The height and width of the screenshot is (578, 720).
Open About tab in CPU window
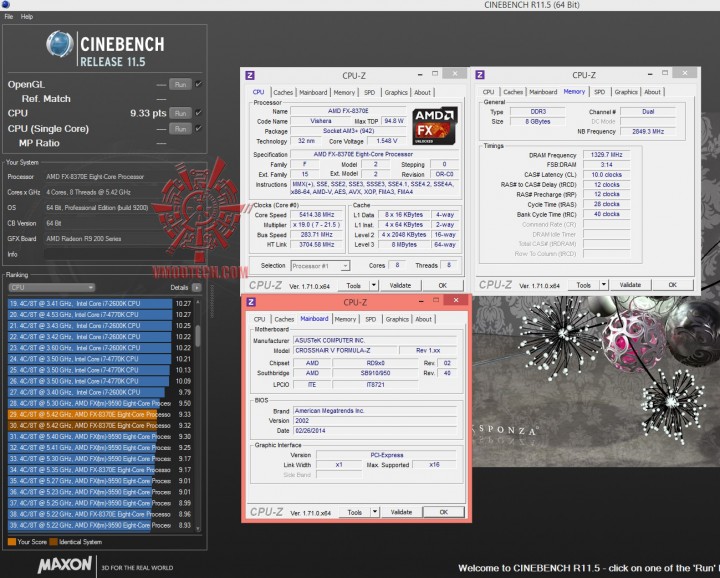click(x=422, y=92)
